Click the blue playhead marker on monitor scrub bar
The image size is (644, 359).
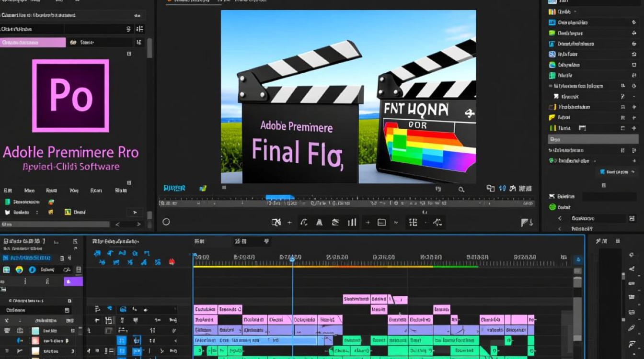[280, 197]
